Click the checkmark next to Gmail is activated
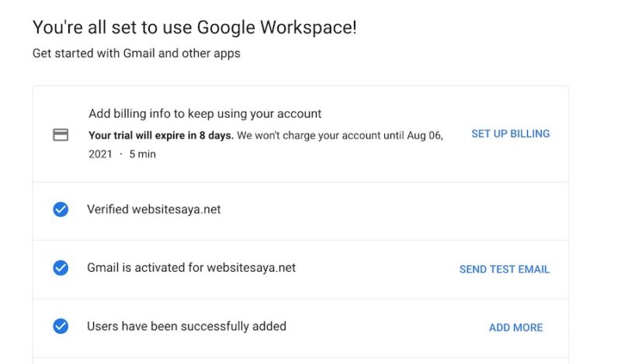Image resolution: width=621 pixels, height=364 pixels. click(x=61, y=268)
